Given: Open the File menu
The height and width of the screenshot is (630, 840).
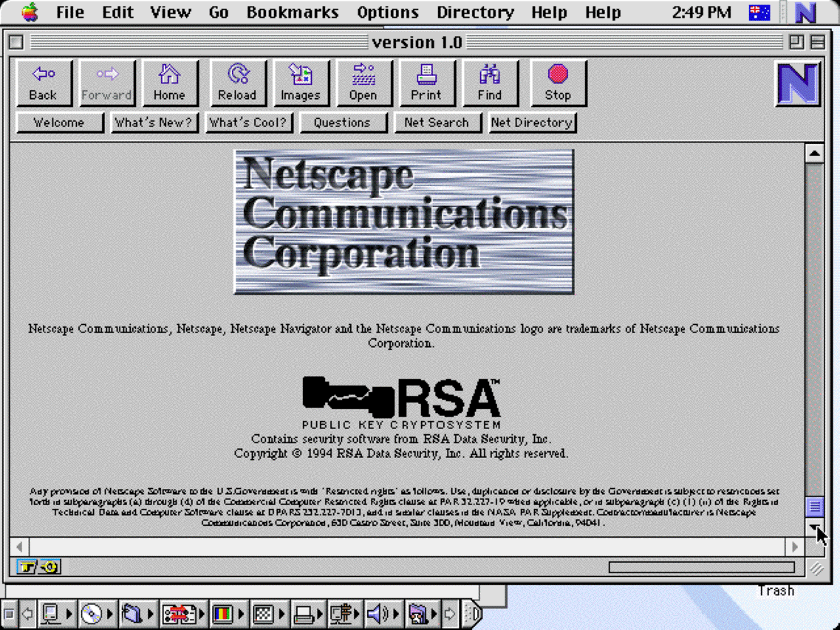Looking at the screenshot, I should (x=70, y=13).
